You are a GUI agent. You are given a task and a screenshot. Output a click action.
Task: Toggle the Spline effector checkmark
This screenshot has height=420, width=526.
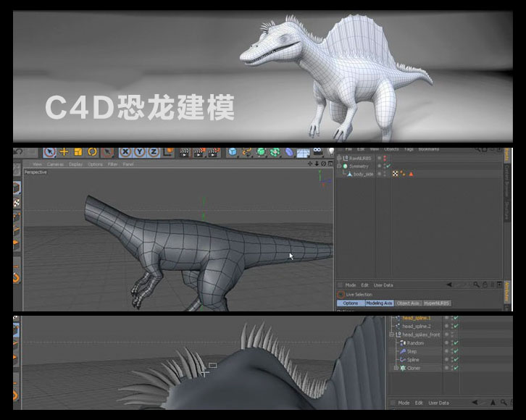coord(456,360)
